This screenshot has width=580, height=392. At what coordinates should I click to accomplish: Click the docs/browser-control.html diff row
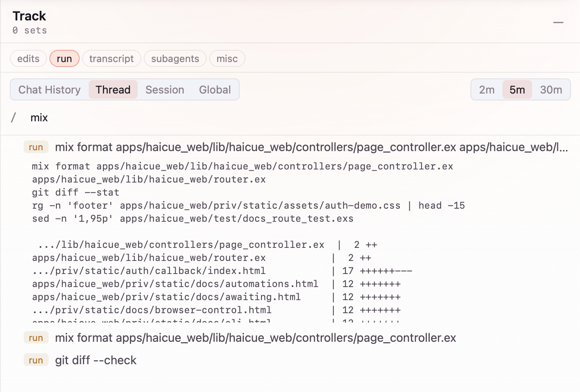click(x=216, y=310)
